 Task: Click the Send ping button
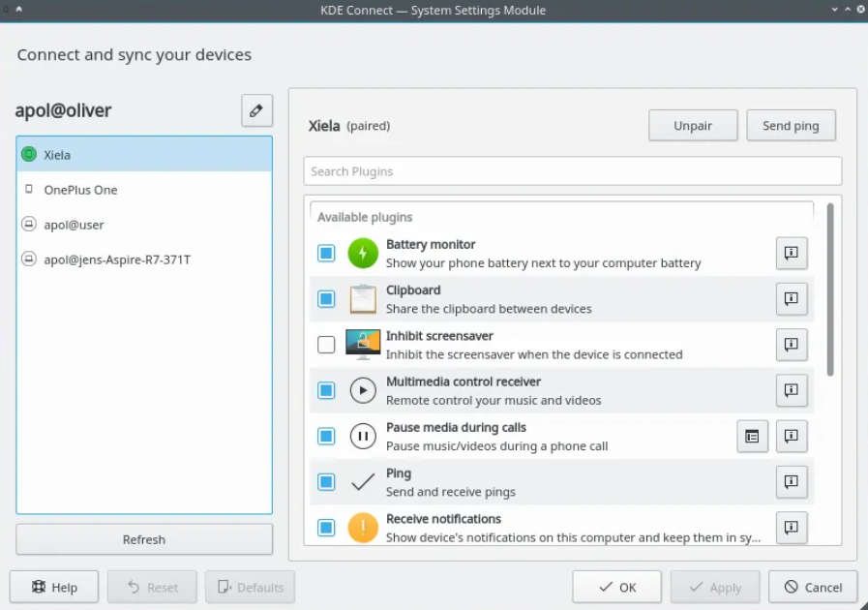pos(791,126)
